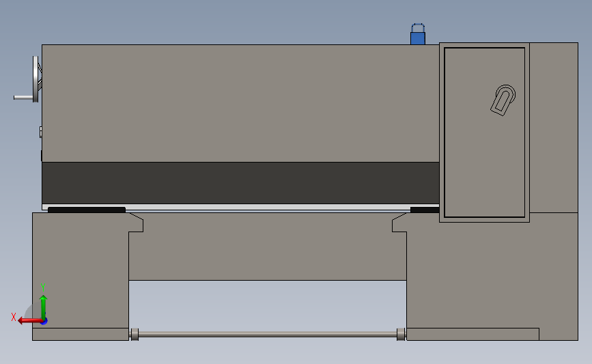
Task: Select the thin light strip below the dark band
Action: pyautogui.click(x=240, y=207)
